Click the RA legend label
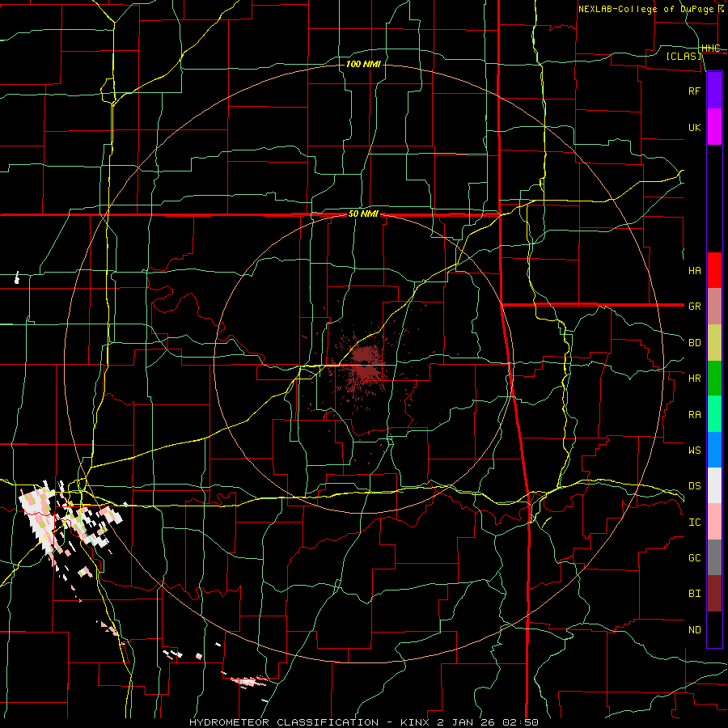Viewport: 728px width, 728px height. (694, 415)
